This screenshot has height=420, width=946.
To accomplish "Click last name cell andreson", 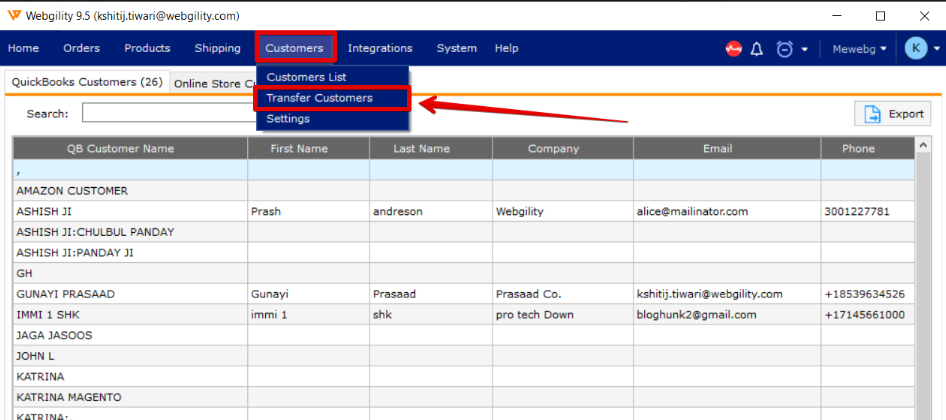I will coord(431,211).
